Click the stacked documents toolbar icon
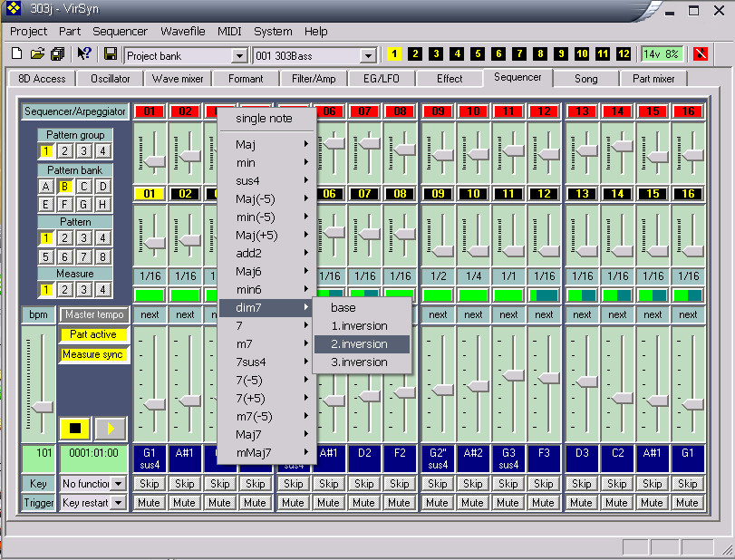 coord(58,53)
